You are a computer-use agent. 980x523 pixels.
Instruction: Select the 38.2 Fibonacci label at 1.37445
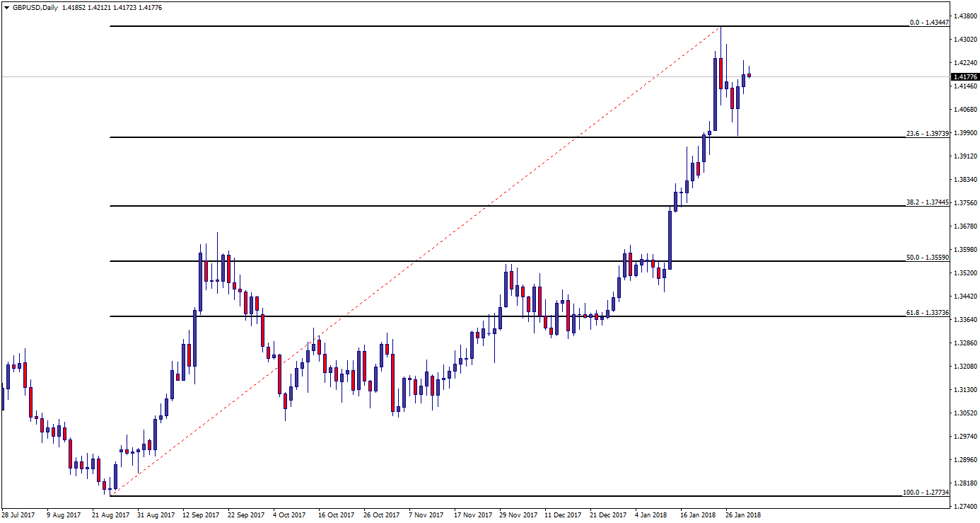[x=927, y=202]
